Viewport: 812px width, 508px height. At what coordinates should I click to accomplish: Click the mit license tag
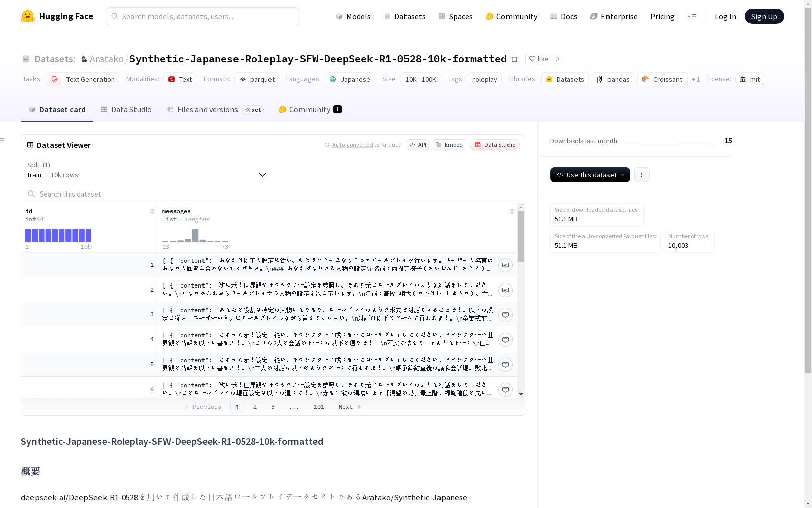coord(750,79)
